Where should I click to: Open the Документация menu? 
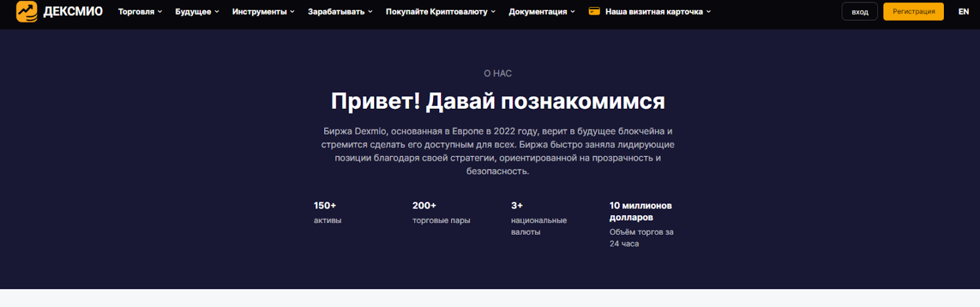pyautogui.click(x=538, y=12)
